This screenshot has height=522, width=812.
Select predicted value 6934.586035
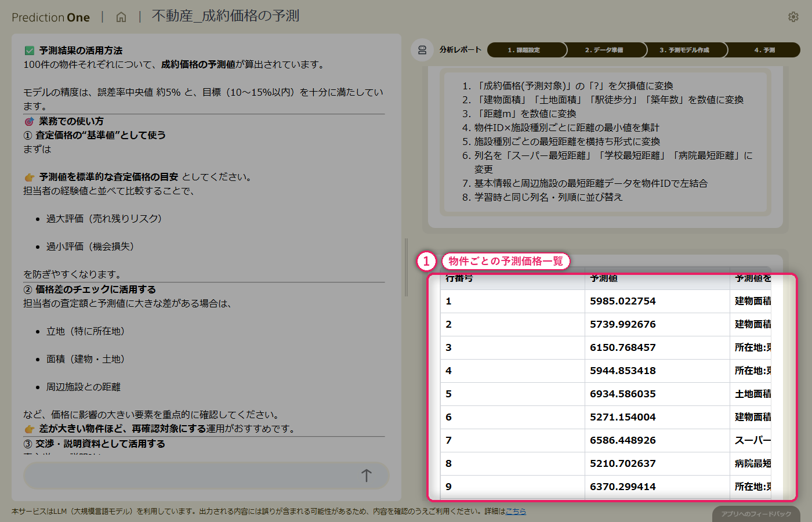coord(623,394)
